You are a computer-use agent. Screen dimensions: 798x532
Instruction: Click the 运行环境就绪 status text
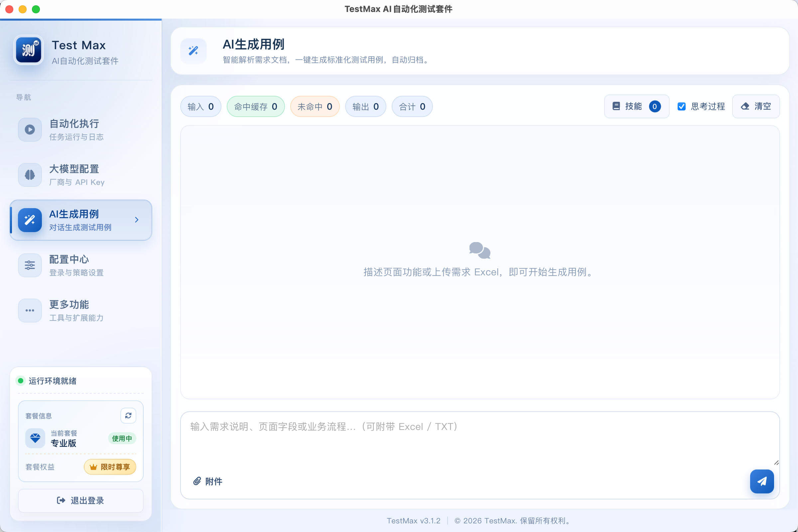[x=53, y=381]
